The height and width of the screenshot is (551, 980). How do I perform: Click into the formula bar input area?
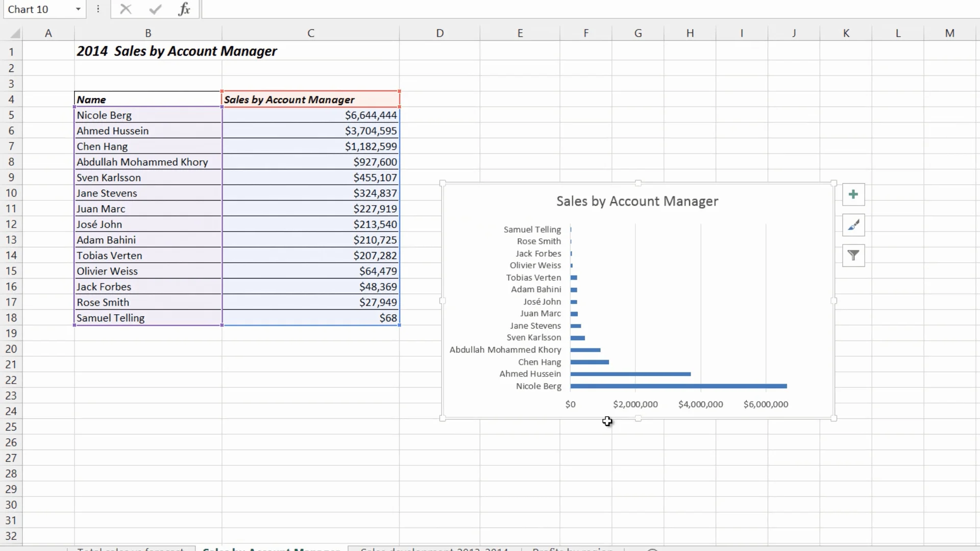pyautogui.click(x=591, y=9)
